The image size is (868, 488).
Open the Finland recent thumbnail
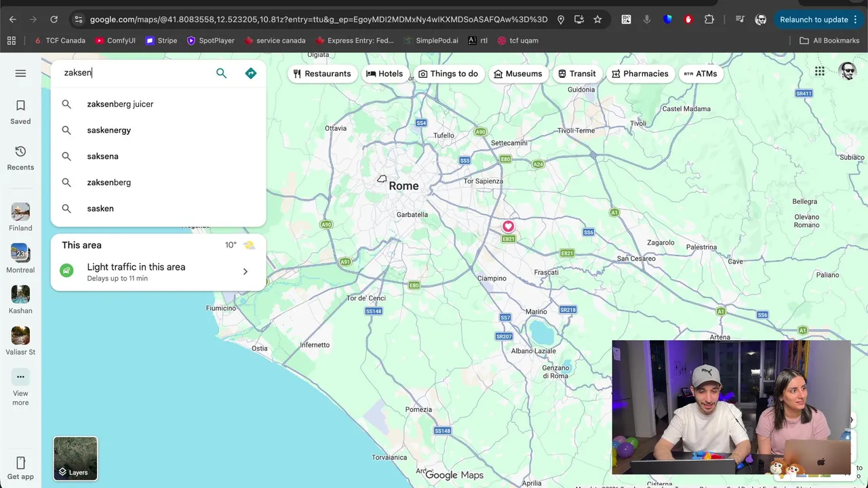tap(20, 217)
